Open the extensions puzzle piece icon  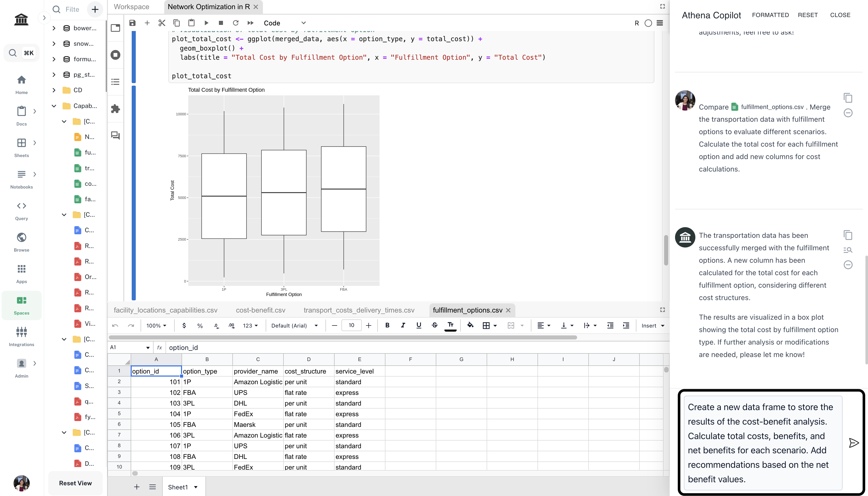click(x=115, y=109)
